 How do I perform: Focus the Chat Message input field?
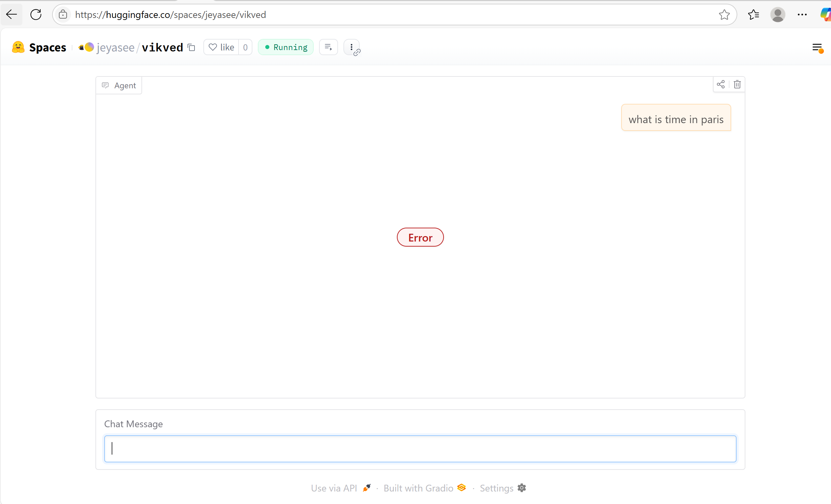point(420,449)
